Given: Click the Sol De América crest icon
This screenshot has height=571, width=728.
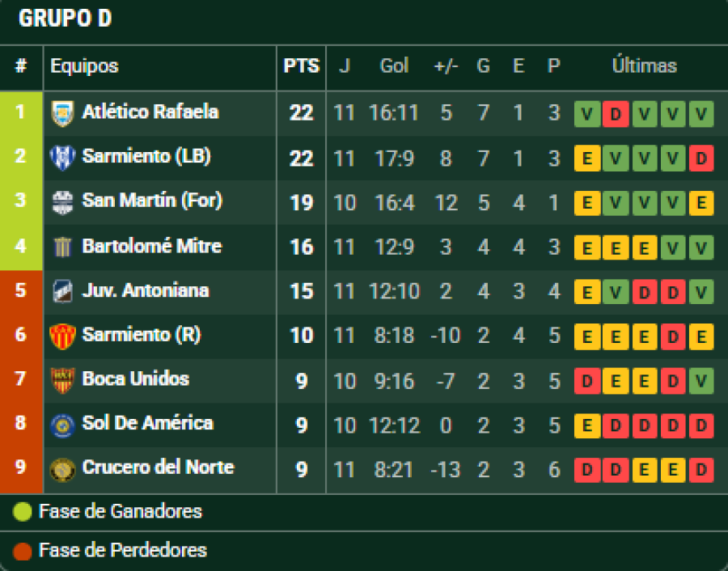Looking at the screenshot, I should (x=62, y=424).
